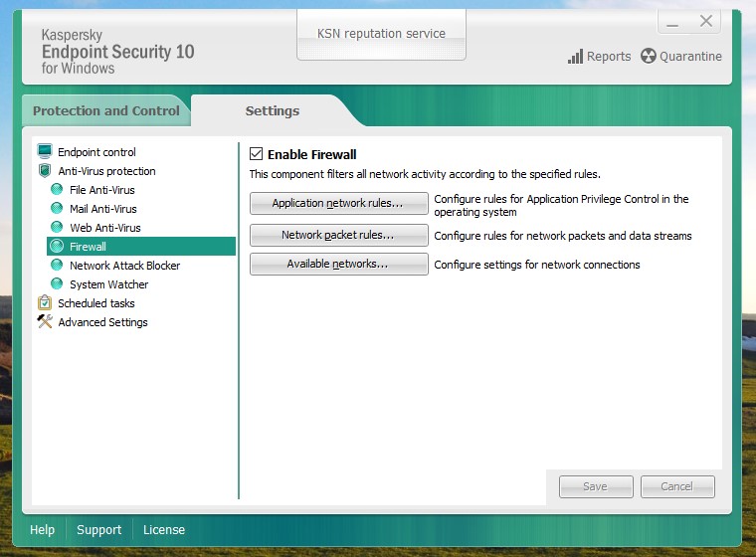The image size is (756, 557).
Task: Click the Scheduled tasks clipboard icon
Action: point(45,302)
